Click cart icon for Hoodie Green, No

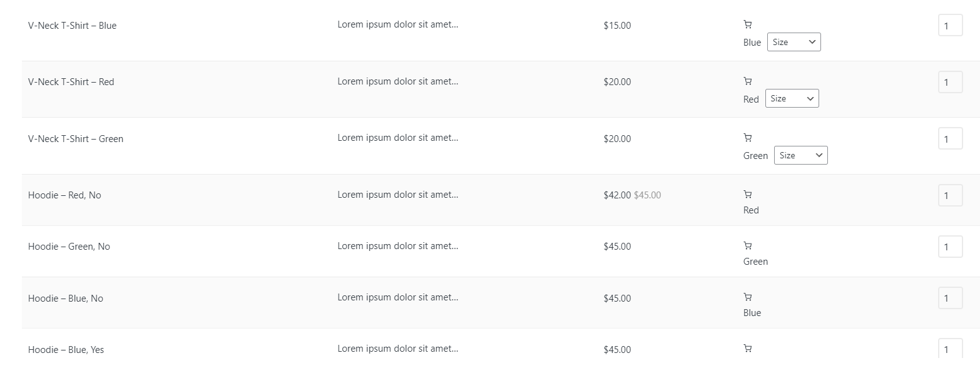pos(747,245)
